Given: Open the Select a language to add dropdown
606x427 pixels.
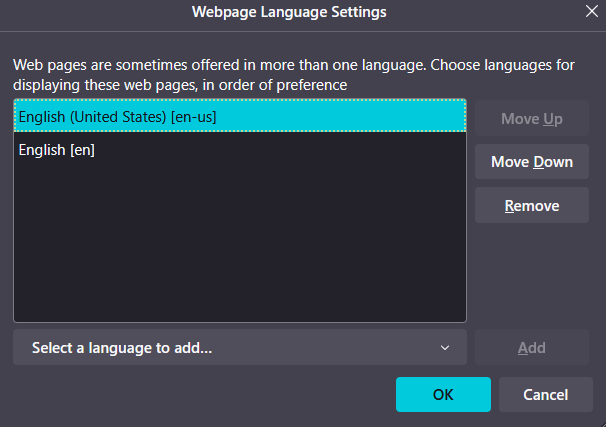Looking at the screenshot, I should tap(240, 348).
